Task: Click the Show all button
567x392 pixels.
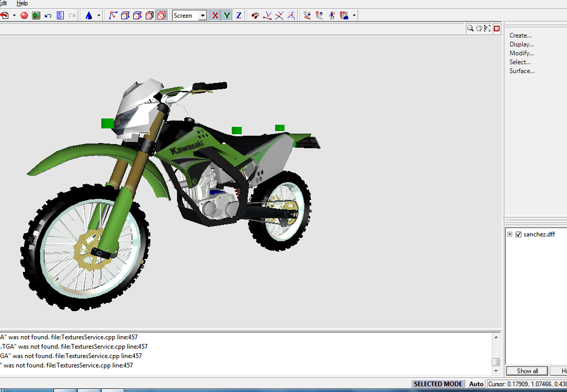Action: tap(527, 371)
